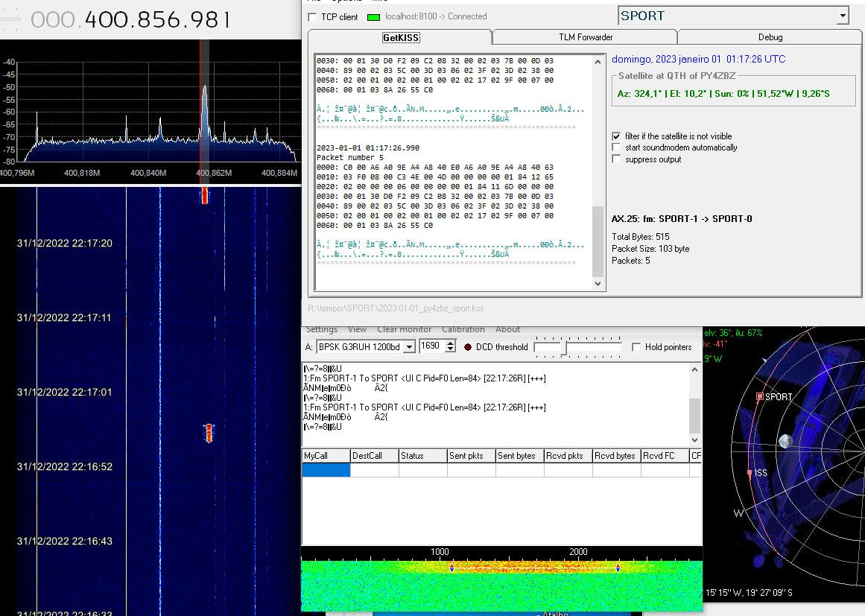Image resolution: width=865 pixels, height=616 pixels.
Task: Select the SPORT satellite marker on map
Action: [760, 397]
